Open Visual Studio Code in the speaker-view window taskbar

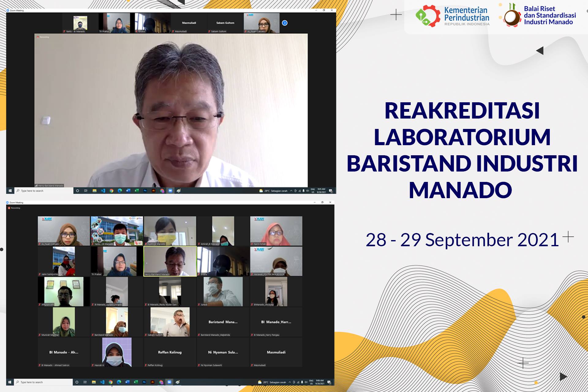(x=103, y=190)
